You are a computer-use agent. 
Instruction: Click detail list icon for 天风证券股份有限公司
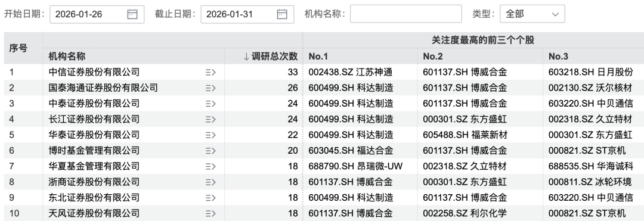pyautogui.click(x=210, y=213)
